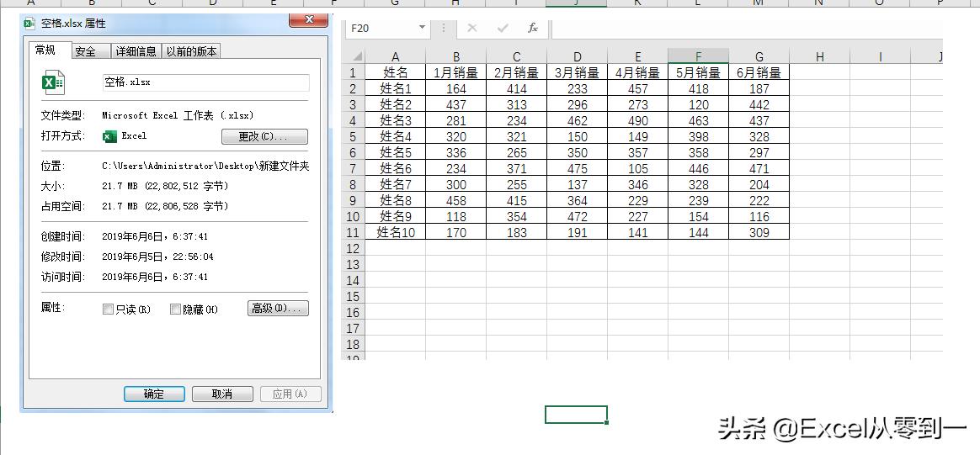Open the 以前的版本 tab

pos(192,52)
